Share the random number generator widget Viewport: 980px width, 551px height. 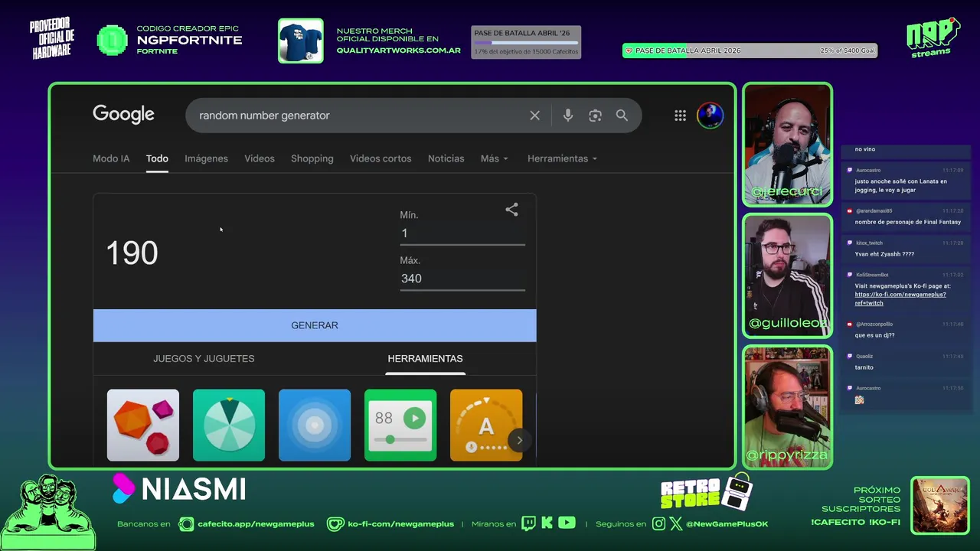[511, 209]
